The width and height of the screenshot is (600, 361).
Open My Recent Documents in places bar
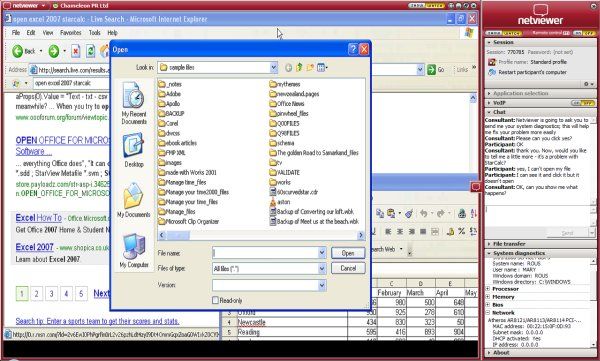click(x=134, y=103)
